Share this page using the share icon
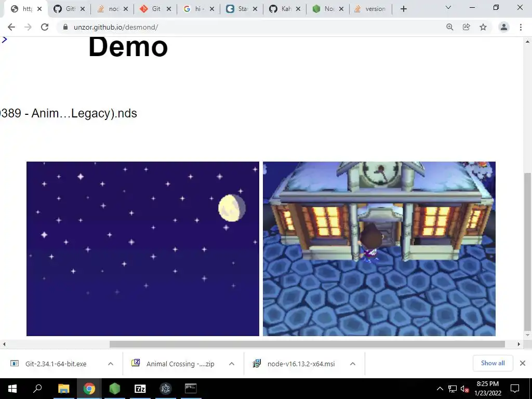The height and width of the screenshot is (399, 532). pyautogui.click(x=467, y=27)
